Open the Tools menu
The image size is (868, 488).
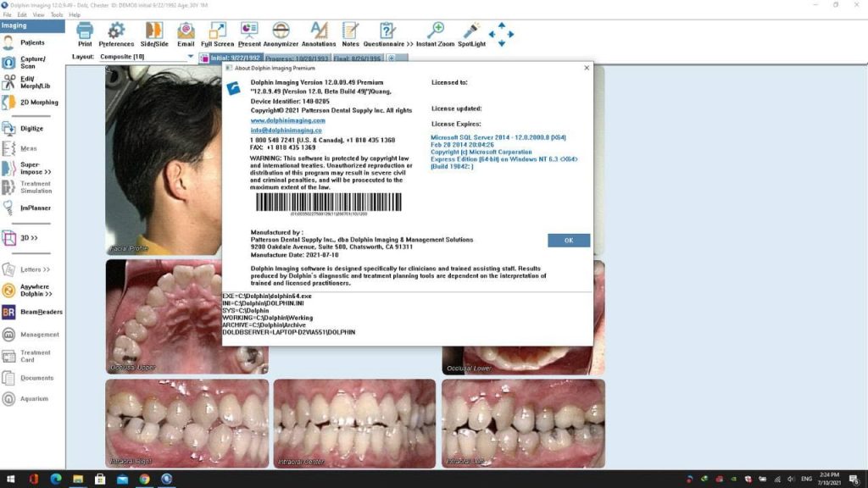57,14
